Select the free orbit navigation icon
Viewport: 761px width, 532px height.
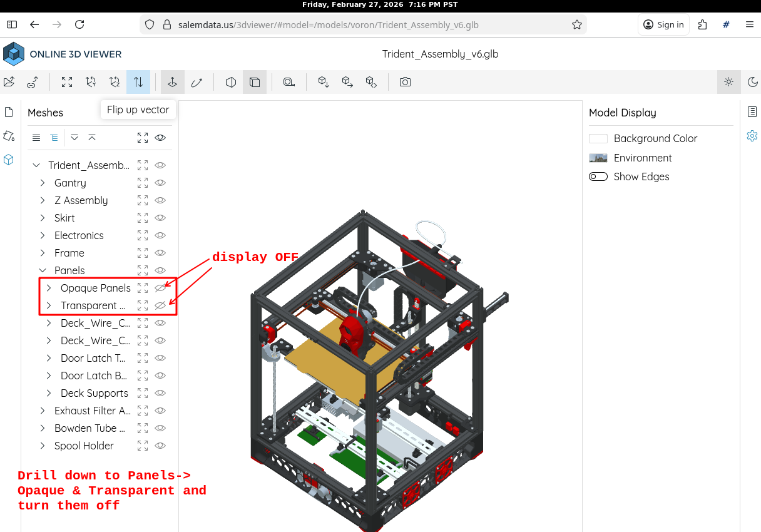(197, 82)
